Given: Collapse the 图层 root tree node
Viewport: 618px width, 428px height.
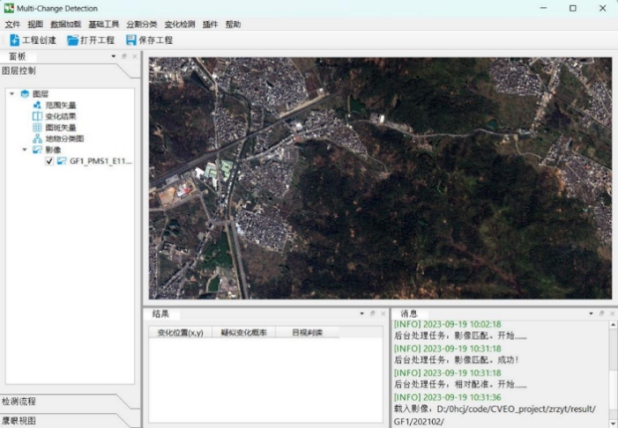Looking at the screenshot, I should point(12,94).
